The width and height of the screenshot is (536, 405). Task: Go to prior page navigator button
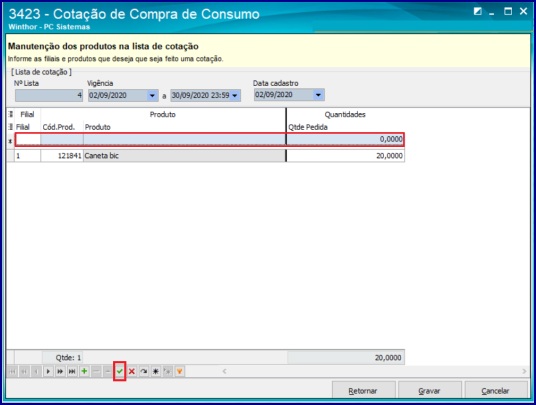(24, 372)
